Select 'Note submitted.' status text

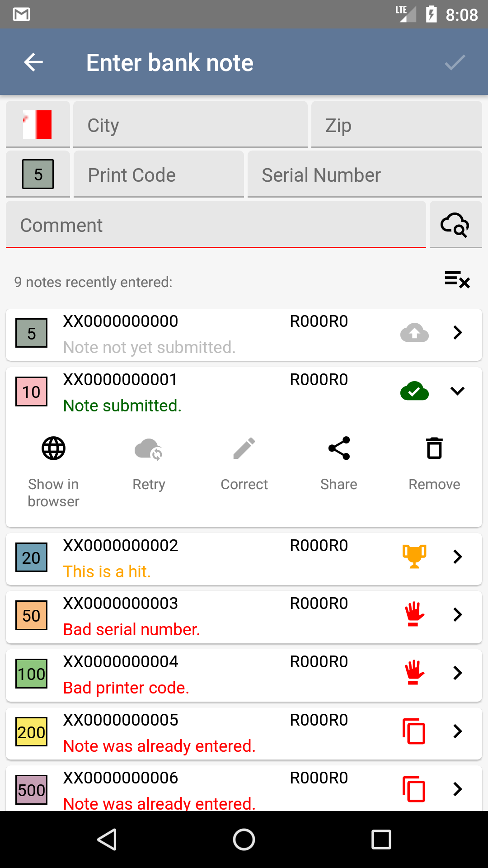(x=122, y=406)
